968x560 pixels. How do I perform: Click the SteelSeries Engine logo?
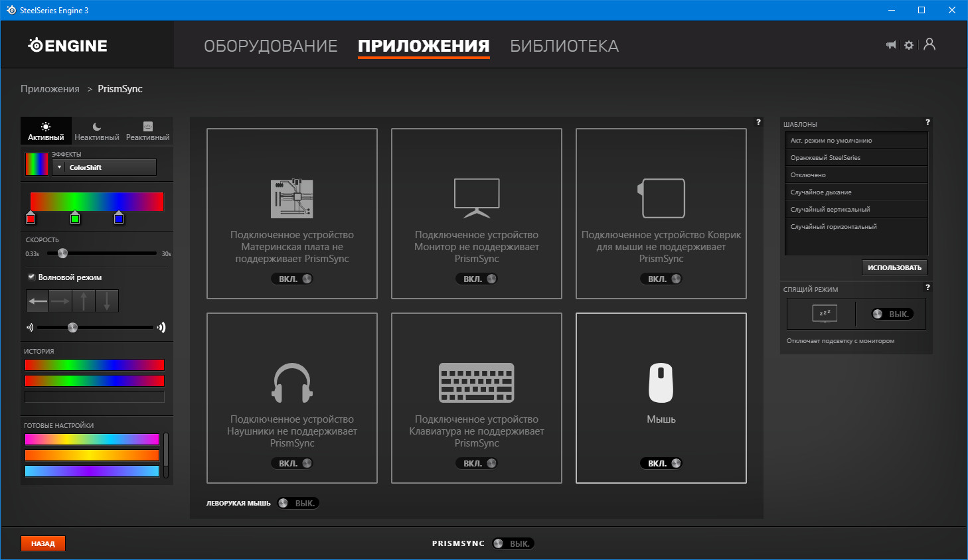pyautogui.click(x=68, y=45)
